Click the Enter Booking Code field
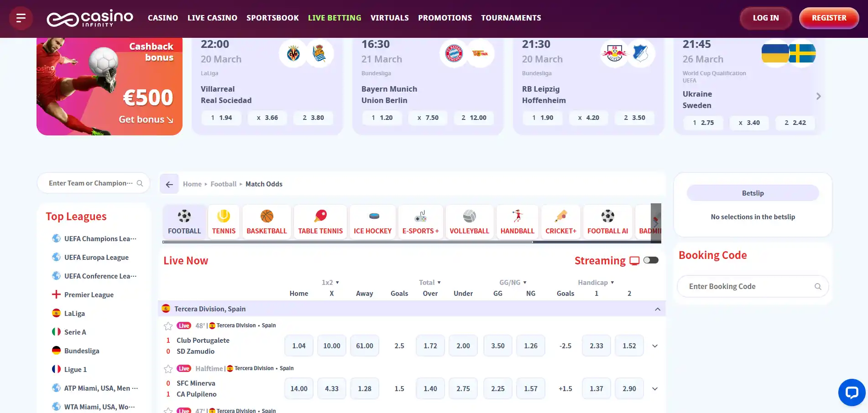Viewport: 868px width, 413px height. 753,286
